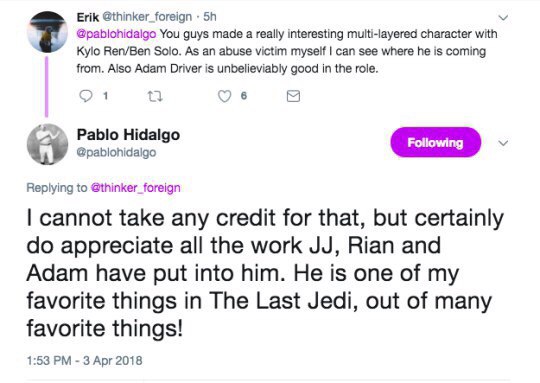Open @thinker_foreign link in Replying to

(x=135, y=188)
